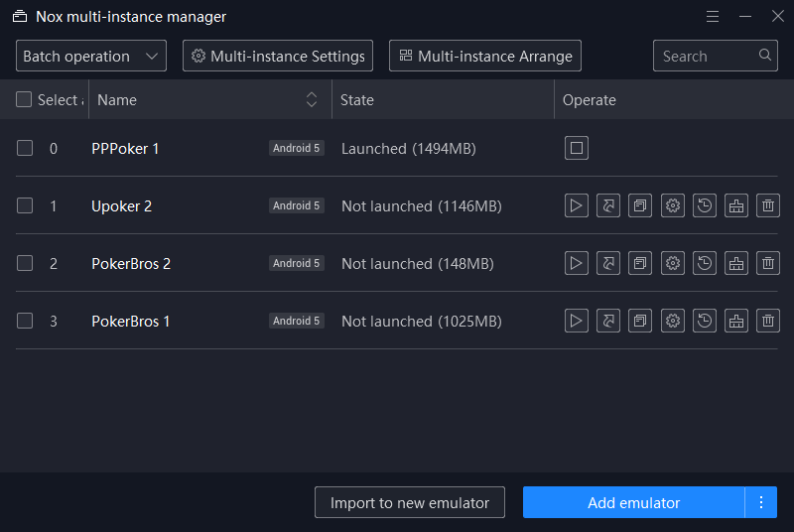Open settings gear for Upoker 2
794x532 pixels.
coord(673,206)
